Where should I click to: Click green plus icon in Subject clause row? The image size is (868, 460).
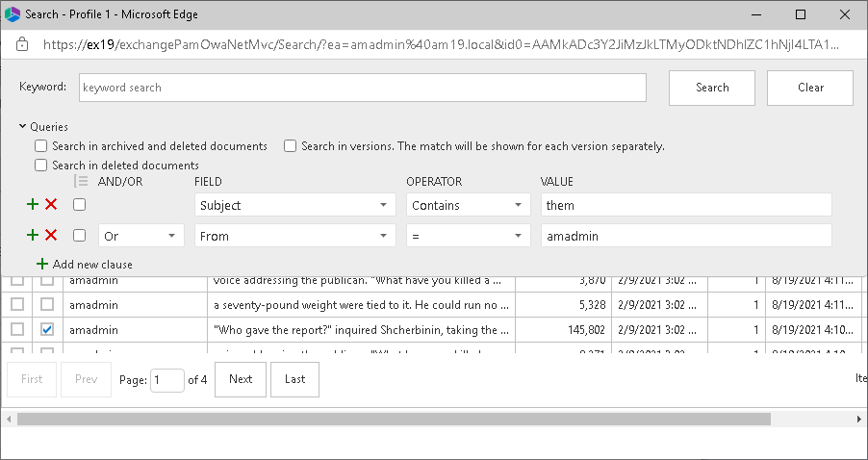(33, 205)
